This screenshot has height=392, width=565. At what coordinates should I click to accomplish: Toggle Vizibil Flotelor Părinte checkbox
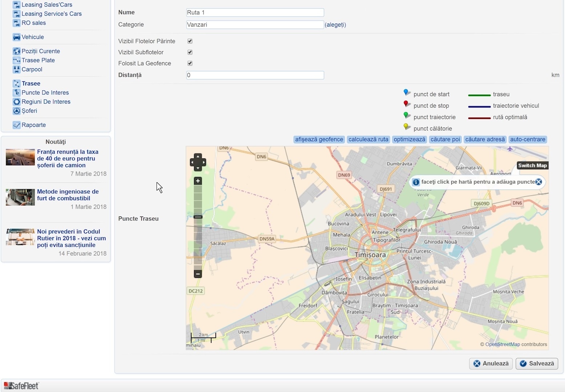(x=190, y=41)
